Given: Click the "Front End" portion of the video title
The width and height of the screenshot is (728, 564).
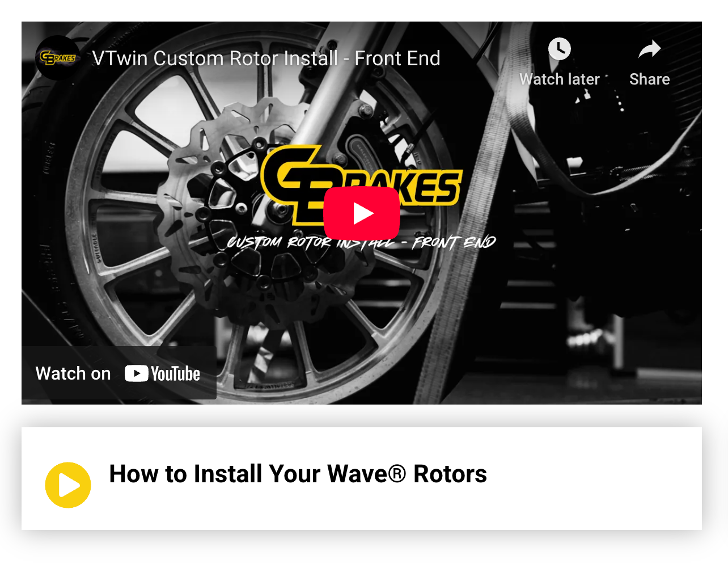Looking at the screenshot, I should [397, 58].
